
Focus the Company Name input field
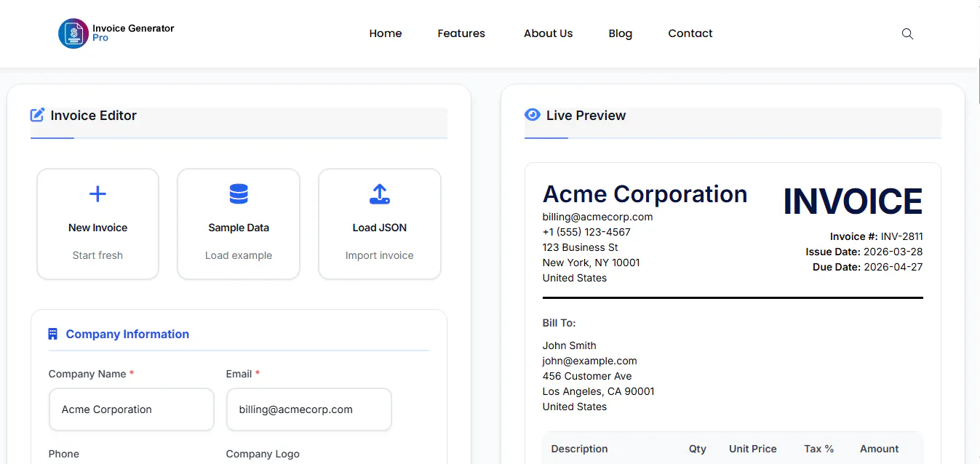tap(132, 409)
